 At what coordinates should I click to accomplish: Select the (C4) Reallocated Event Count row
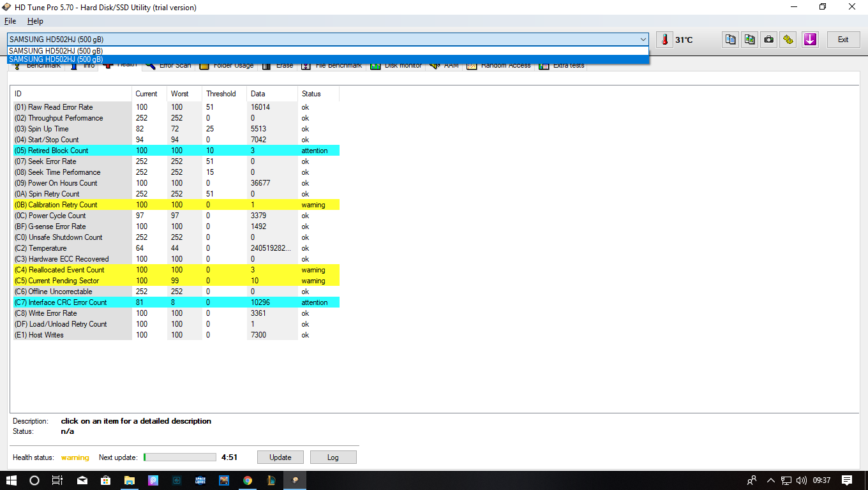click(176, 270)
